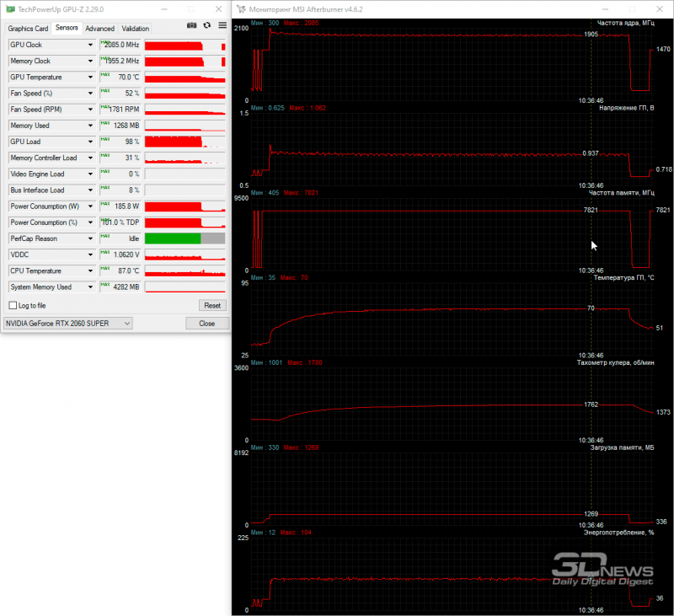Click the Close button in GPU-Z
The image size is (674, 616).
point(206,323)
